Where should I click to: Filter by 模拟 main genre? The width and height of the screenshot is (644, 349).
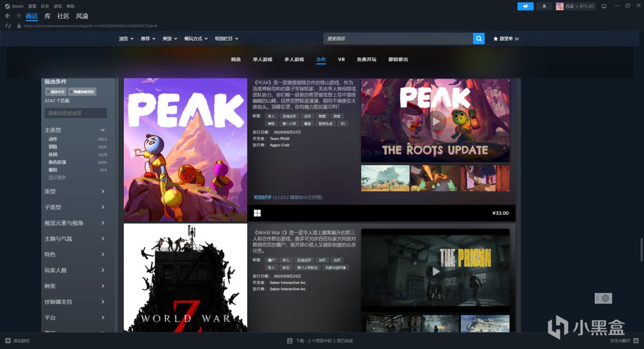point(77,170)
